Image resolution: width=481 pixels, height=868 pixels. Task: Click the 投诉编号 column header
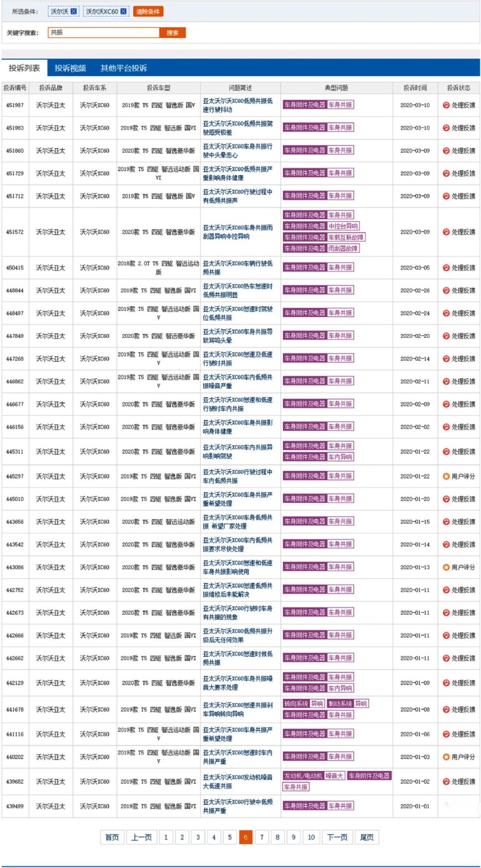[15, 88]
